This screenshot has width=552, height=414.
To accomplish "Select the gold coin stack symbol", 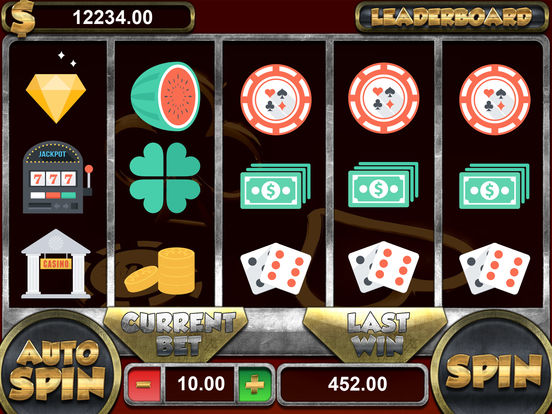I will [x=160, y=271].
